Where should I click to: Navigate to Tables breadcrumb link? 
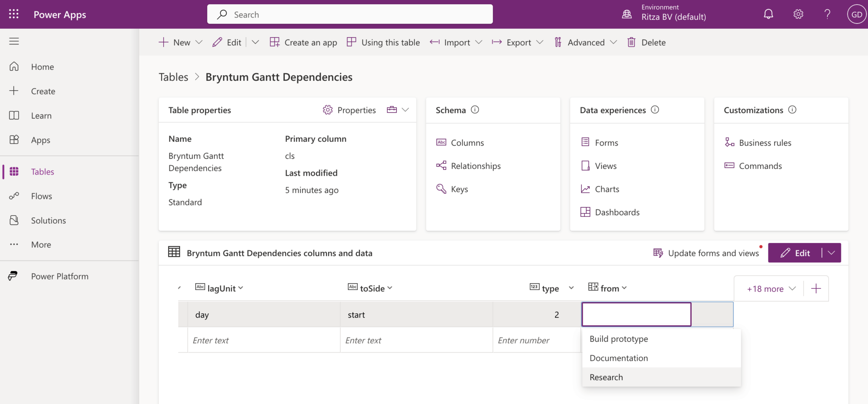coord(173,77)
